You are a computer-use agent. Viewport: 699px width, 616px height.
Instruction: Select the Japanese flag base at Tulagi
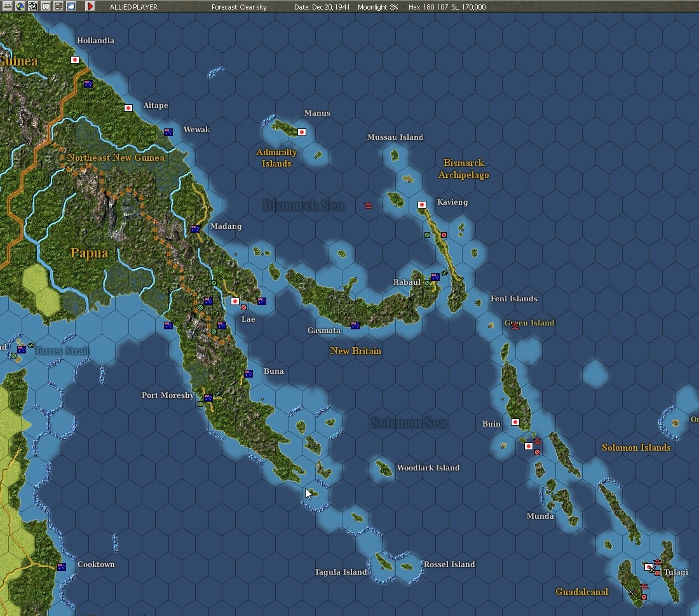coord(649,567)
